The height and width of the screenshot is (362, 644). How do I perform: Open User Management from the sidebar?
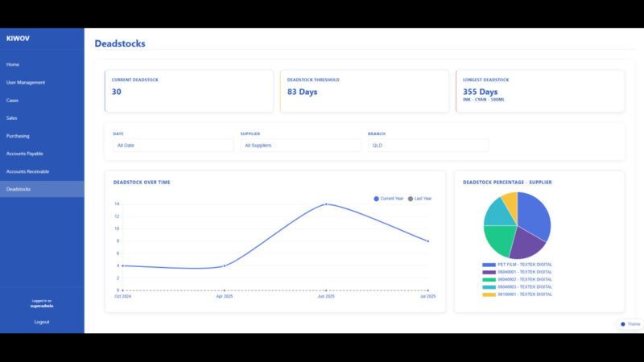[x=26, y=82]
